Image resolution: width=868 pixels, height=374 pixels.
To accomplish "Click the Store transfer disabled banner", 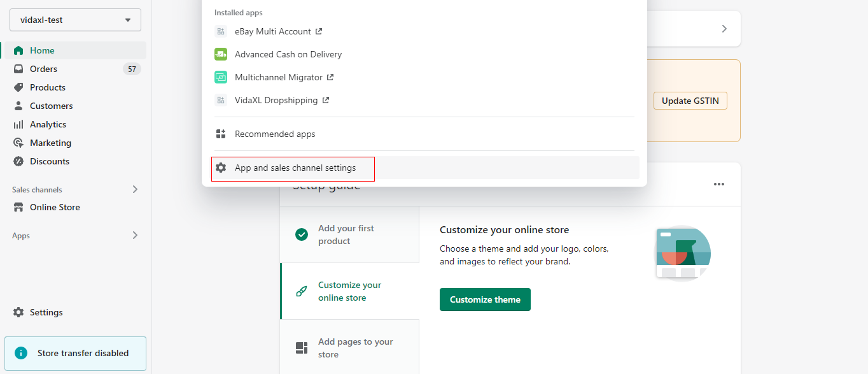I will [x=75, y=353].
